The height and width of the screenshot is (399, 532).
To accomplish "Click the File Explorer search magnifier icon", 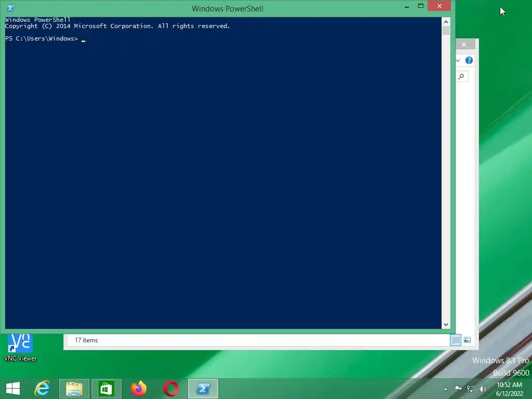I will tap(461, 76).
